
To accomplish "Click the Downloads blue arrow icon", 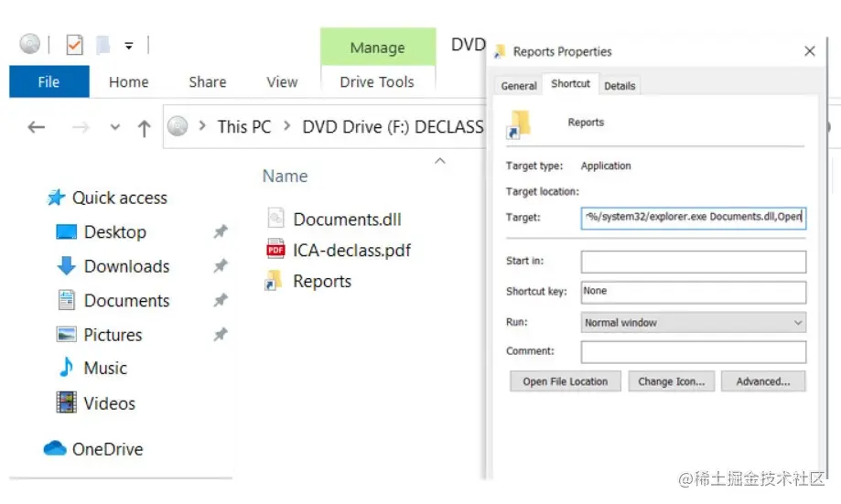I will pos(67,265).
